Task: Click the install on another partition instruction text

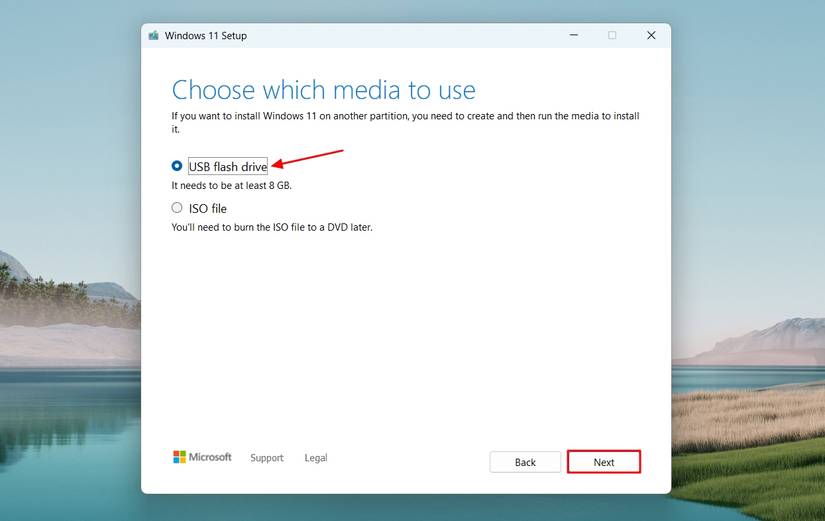Action: [x=405, y=122]
